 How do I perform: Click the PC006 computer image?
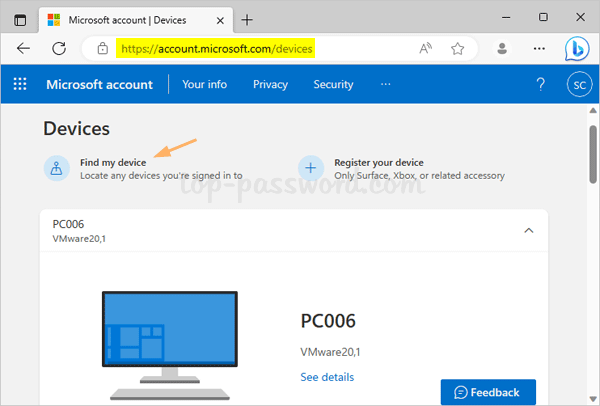[x=170, y=346]
